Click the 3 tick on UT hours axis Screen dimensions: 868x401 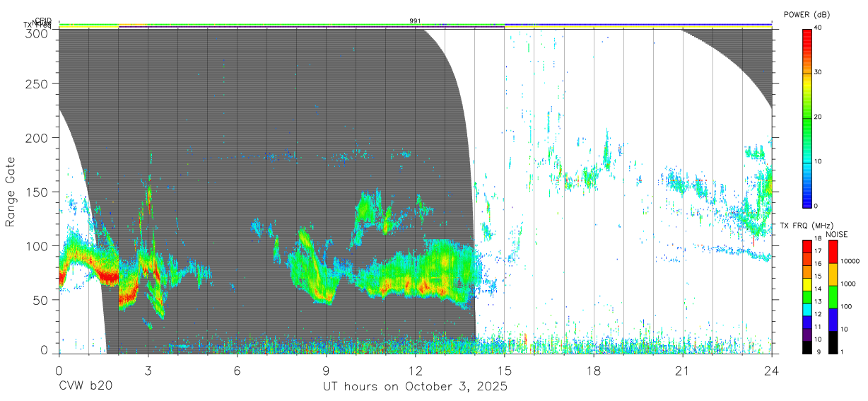pos(148,370)
